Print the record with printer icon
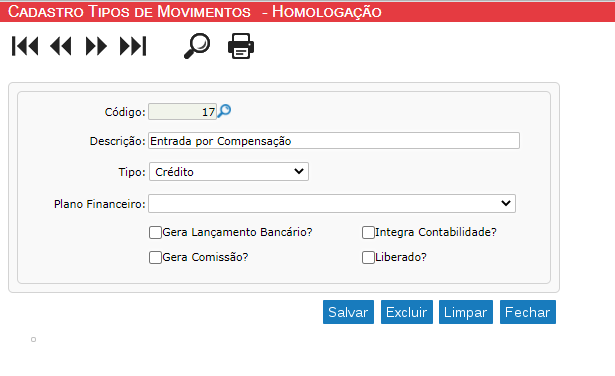 tap(241, 46)
